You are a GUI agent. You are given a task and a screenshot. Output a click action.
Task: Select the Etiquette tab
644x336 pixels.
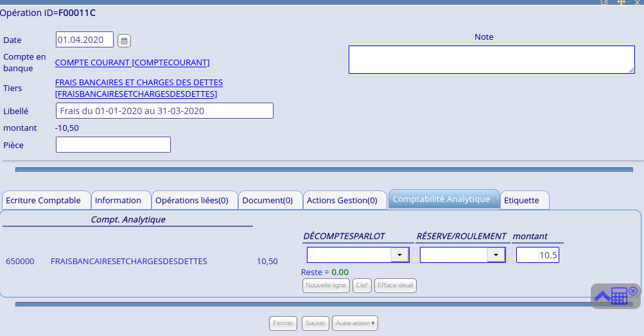521,200
